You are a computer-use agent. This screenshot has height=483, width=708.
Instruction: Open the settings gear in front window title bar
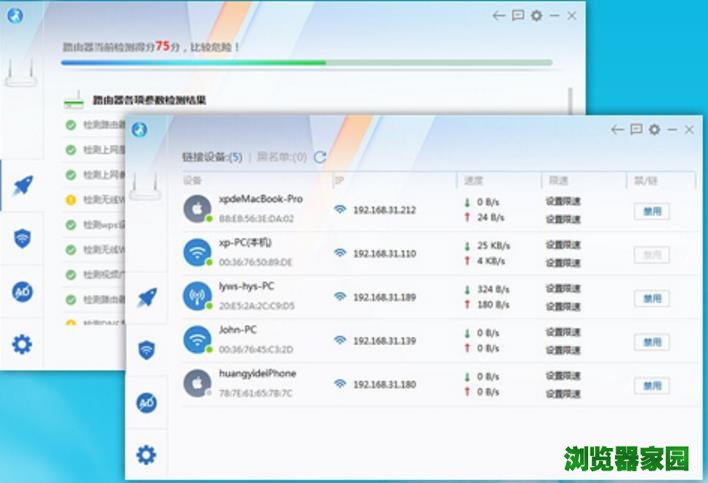[x=655, y=130]
